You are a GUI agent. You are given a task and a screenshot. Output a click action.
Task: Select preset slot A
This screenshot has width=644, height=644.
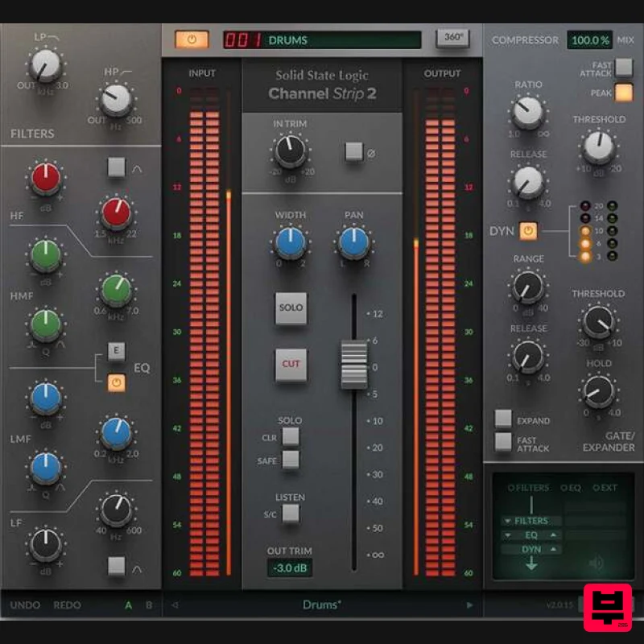129,605
